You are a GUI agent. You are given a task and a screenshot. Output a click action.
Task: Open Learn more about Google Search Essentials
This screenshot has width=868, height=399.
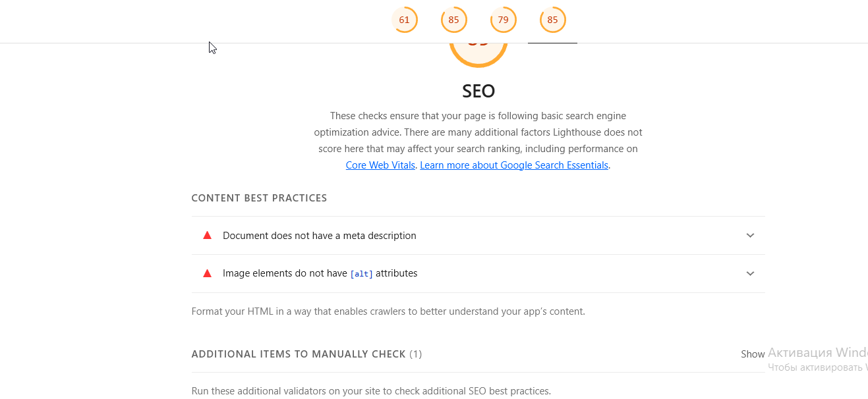(x=514, y=165)
